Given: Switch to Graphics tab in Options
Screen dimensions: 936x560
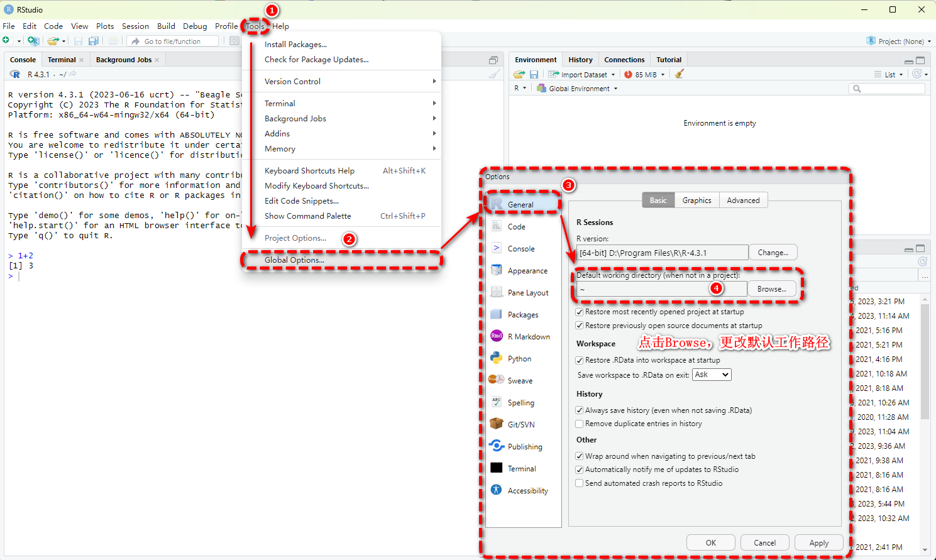Looking at the screenshot, I should click(696, 200).
